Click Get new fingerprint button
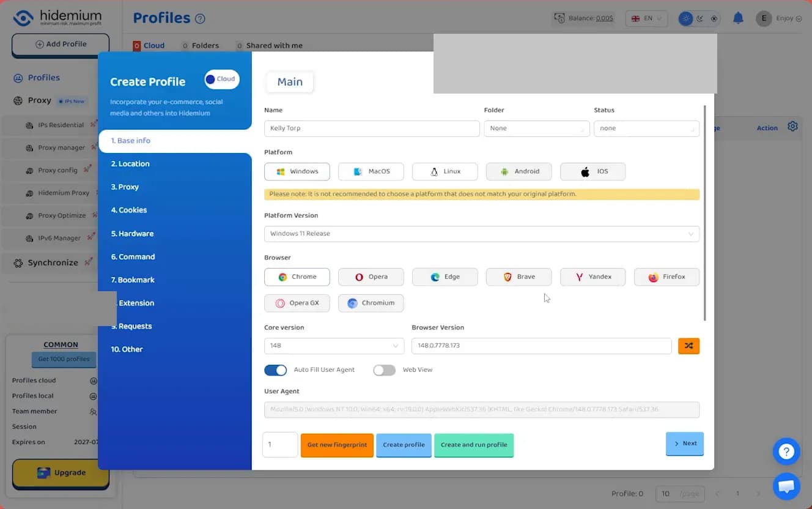Viewport: 812px width, 509px height. coord(337,445)
